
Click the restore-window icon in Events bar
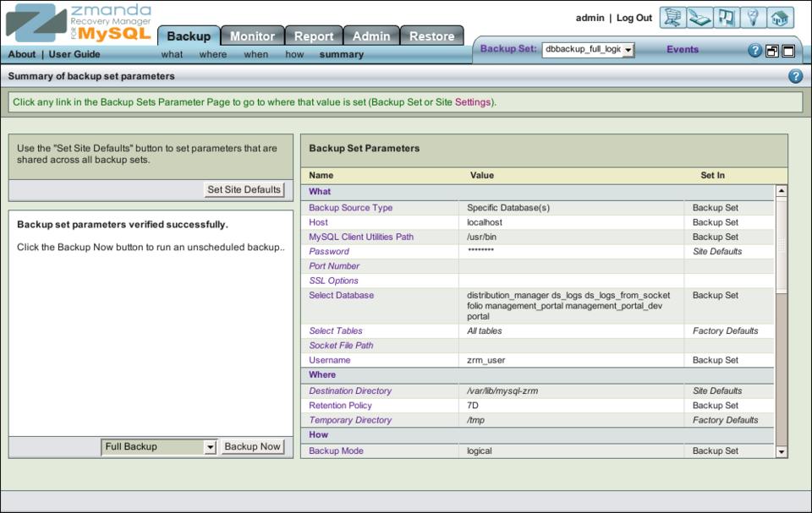772,51
